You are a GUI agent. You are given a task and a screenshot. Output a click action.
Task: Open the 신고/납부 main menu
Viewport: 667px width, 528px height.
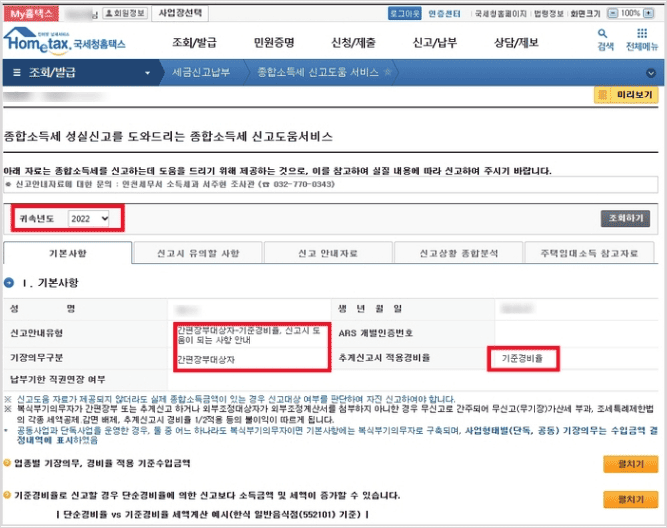[x=435, y=43]
